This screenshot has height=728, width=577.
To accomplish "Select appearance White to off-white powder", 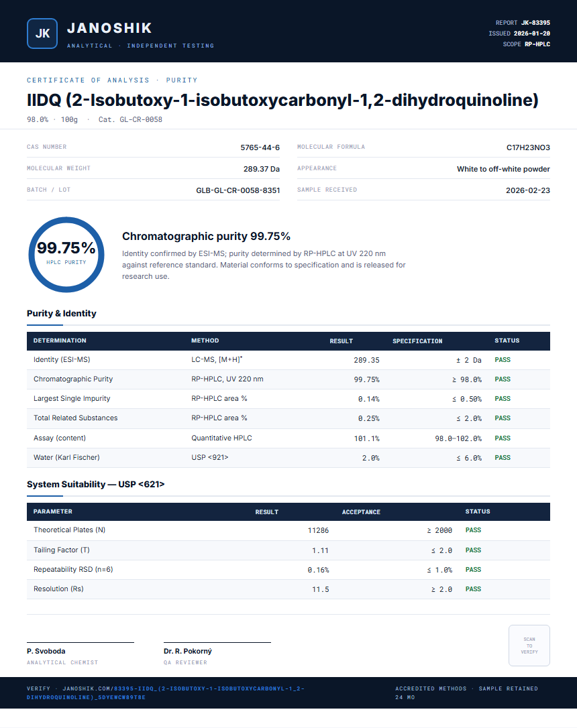I will tap(504, 169).
